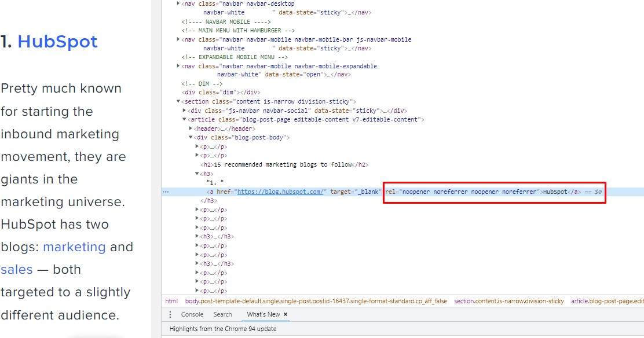The width and height of the screenshot is (644, 338).
Task: Select the body.post-template-default breadcrumb item
Action: click(316, 301)
